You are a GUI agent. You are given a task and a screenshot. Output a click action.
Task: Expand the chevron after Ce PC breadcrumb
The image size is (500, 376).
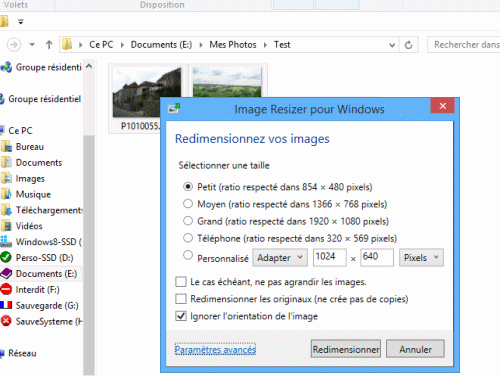click(122, 45)
